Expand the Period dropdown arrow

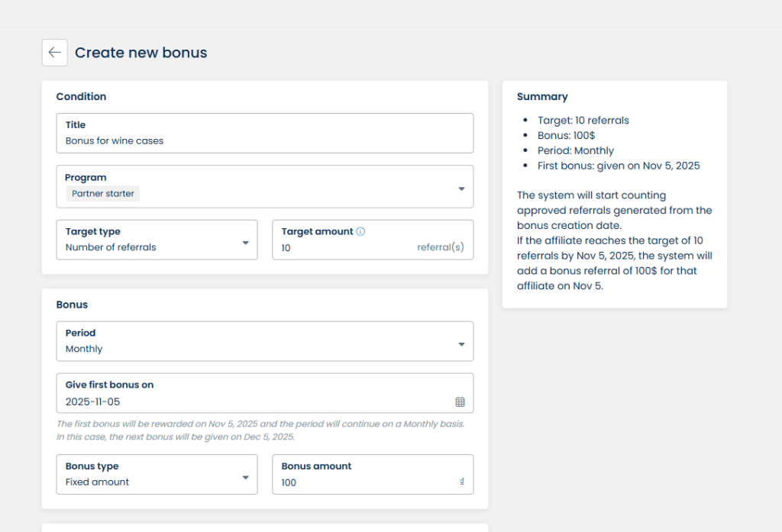coord(461,344)
